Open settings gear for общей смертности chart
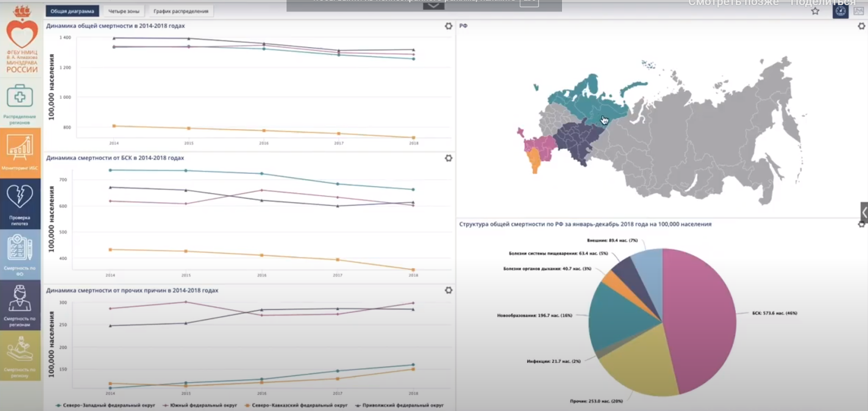 [448, 26]
